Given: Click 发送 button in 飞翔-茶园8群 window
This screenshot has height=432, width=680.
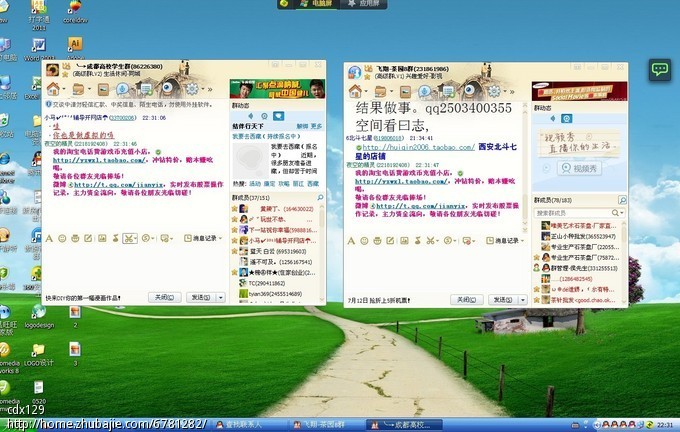Looking at the screenshot, I should point(503,300).
